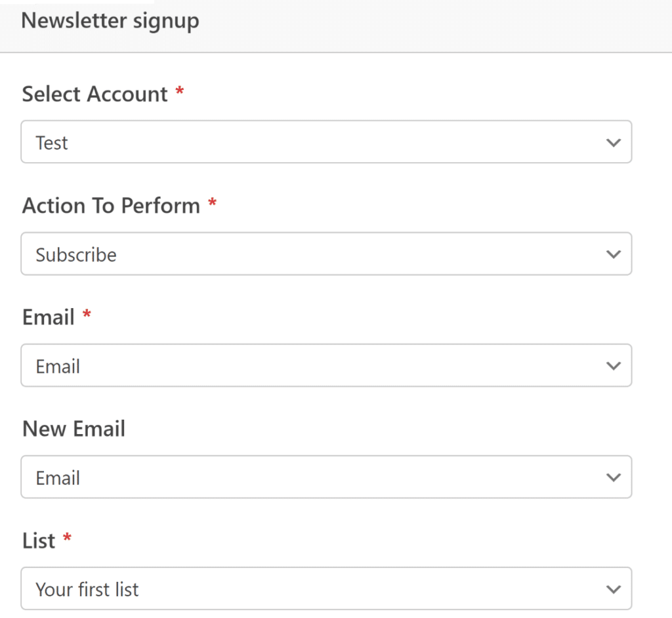
Task: Click chevron arrow in required Email dropdown
Action: tap(614, 366)
